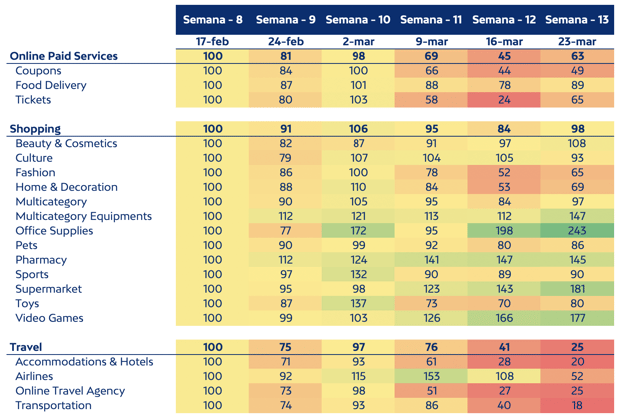Viewport: 619px width, 418px height.
Task: Select the Semana - 13 column header
Action: pos(577,19)
